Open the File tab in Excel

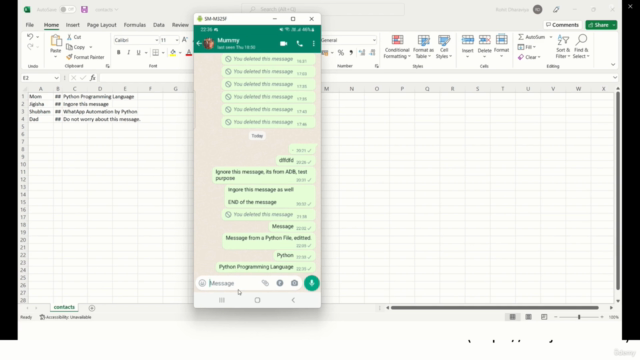click(30, 25)
